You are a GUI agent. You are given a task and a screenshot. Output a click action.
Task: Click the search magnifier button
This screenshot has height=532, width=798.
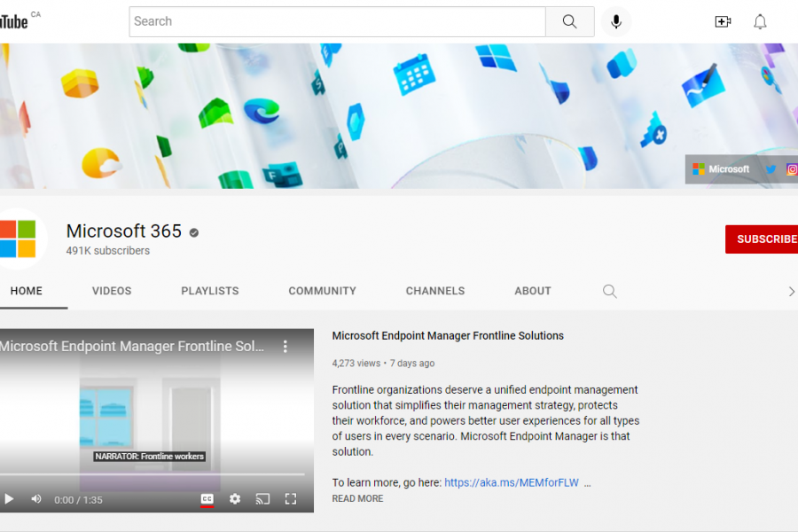[x=569, y=22]
